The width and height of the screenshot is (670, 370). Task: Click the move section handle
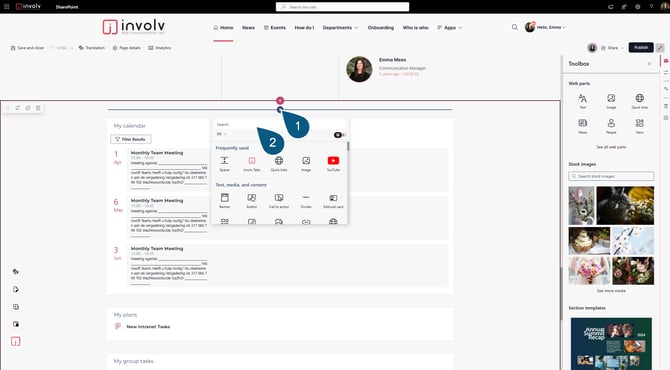(8, 108)
